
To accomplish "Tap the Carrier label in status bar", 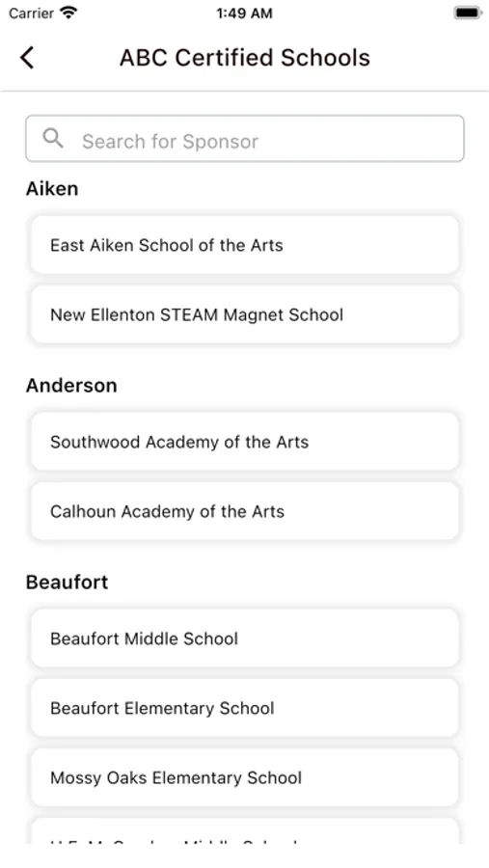I will click(31, 13).
